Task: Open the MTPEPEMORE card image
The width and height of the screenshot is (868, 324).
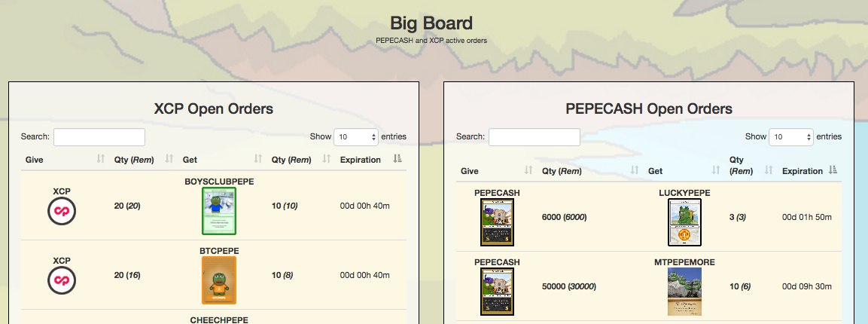Action: click(685, 292)
